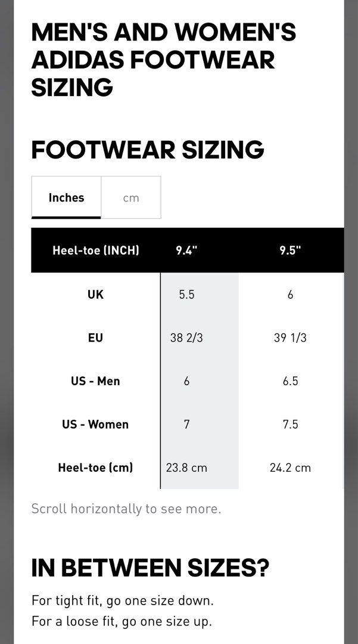Viewport: 358px width, 644px height.
Task: Click the Heel-toe (INCH) header cell
Action: pyautogui.click(x=96, y=250)
